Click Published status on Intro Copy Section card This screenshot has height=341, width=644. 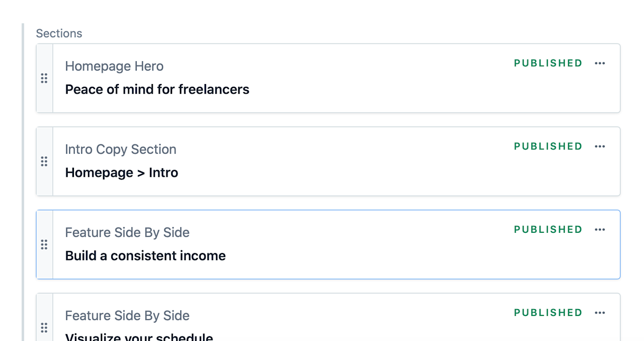(548, 146)
